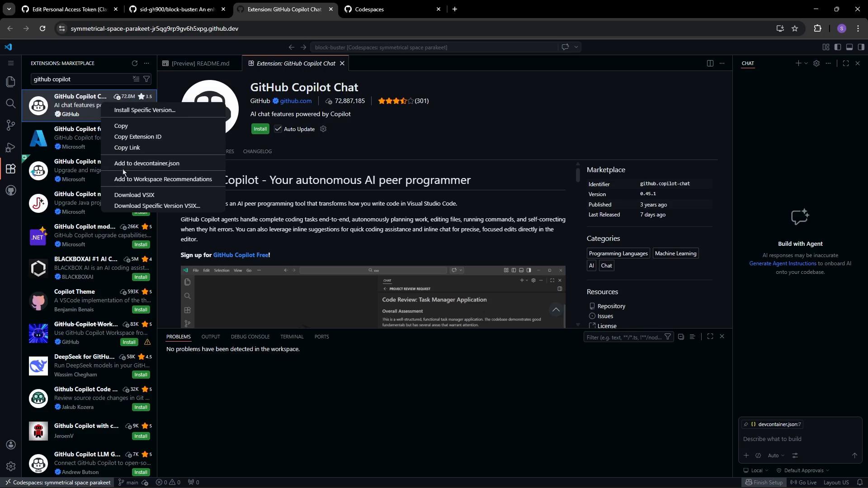Screen dimensions: 868x488
Task: Switch to the TERMINAL panel tab
Action: click(292, 337)
